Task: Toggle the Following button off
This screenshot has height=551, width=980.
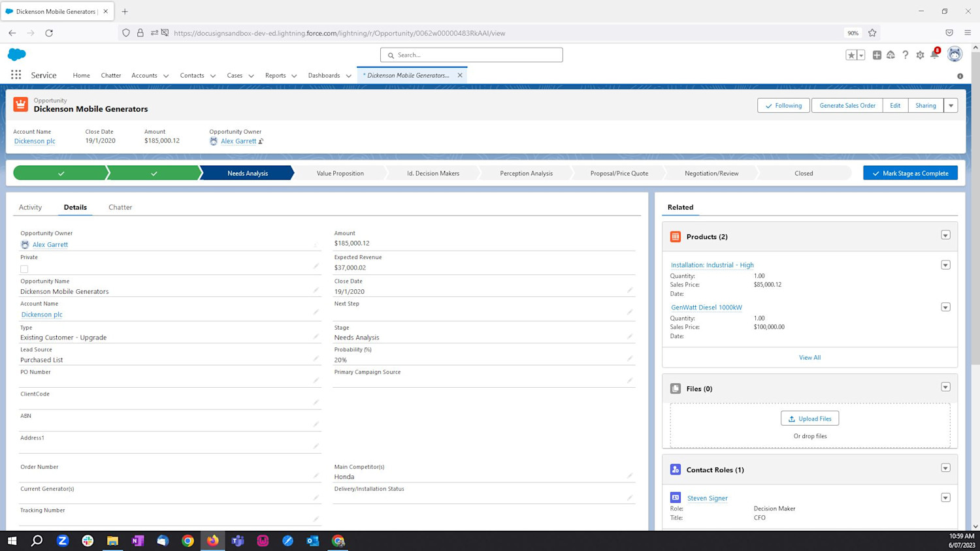Action: 783,105
